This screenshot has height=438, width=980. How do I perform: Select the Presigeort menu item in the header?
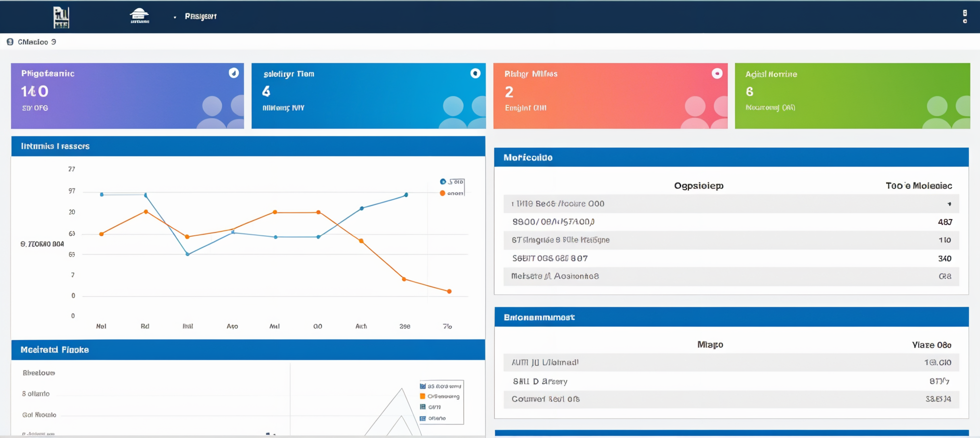pos(201,16)
